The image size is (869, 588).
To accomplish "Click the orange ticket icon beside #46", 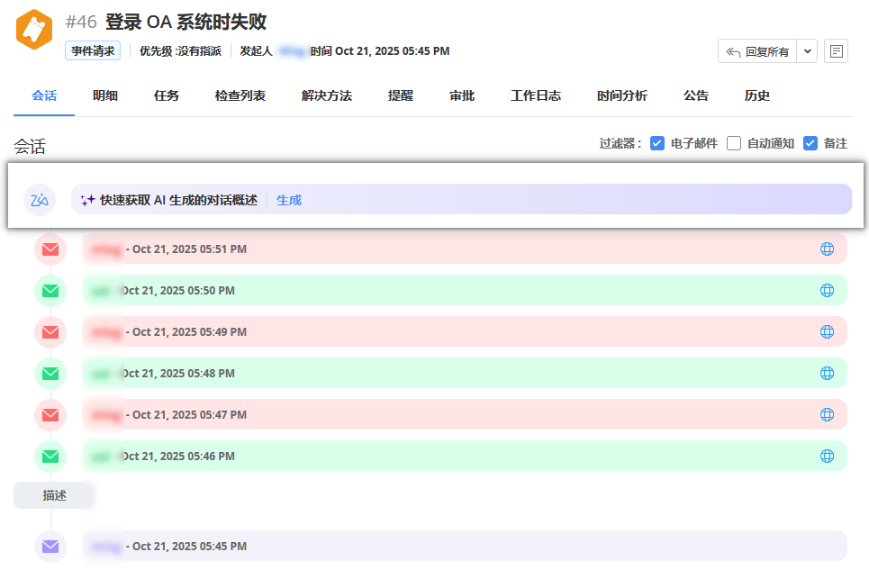I will [x=33, y=30].
